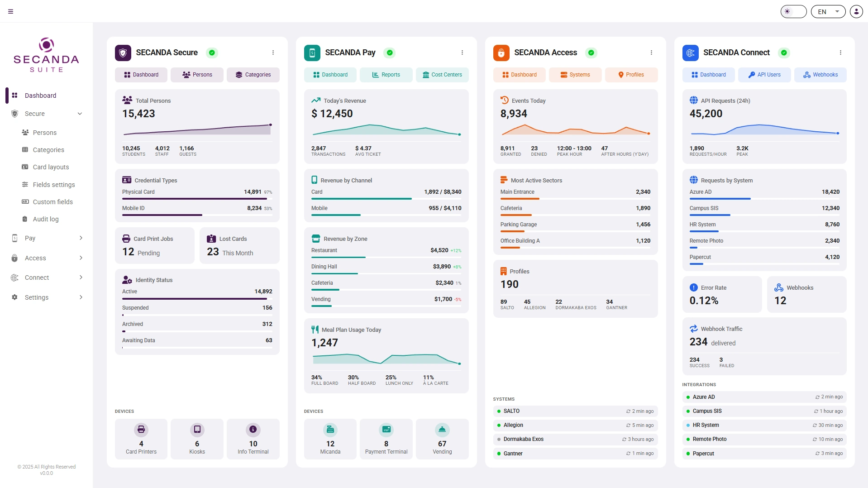Click the Payment Terminal device tile
This screenshot has height=488, width=868.
[x=386, y=439]
